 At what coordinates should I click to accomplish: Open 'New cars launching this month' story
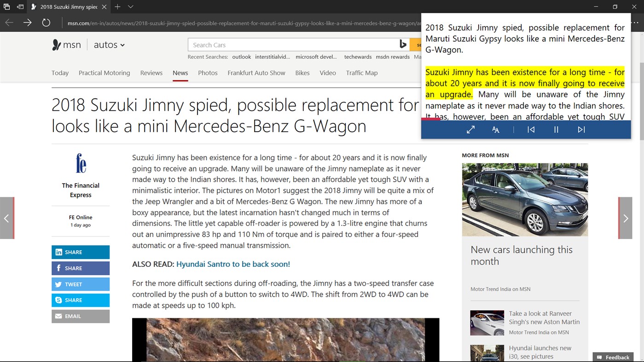coord(522,255)
